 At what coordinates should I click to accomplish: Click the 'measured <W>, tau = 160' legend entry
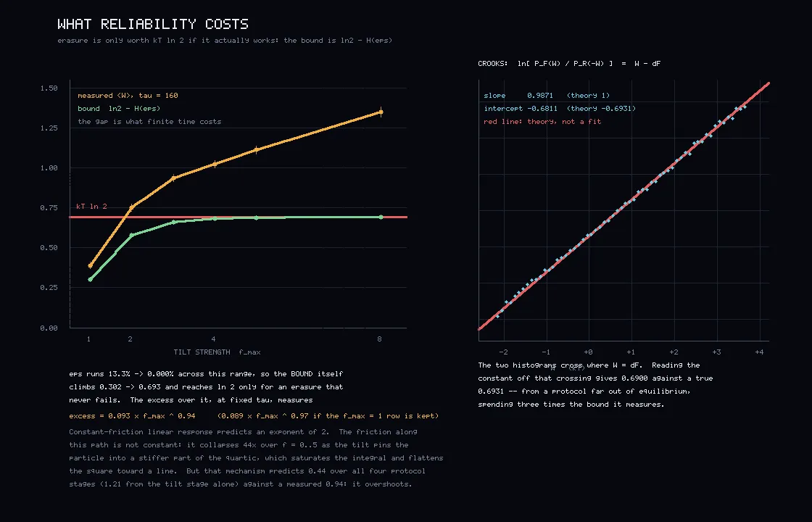(128, 95)
